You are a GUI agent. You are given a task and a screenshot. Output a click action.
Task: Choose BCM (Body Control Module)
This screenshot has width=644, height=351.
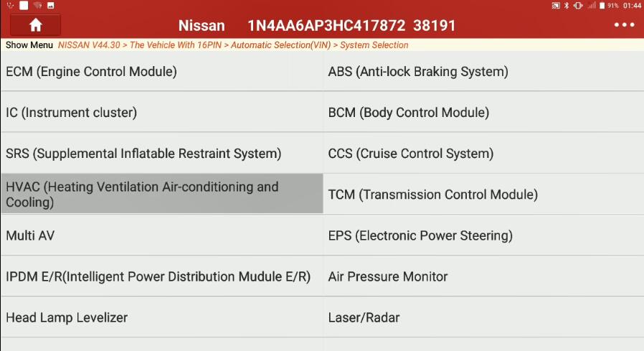483,112
